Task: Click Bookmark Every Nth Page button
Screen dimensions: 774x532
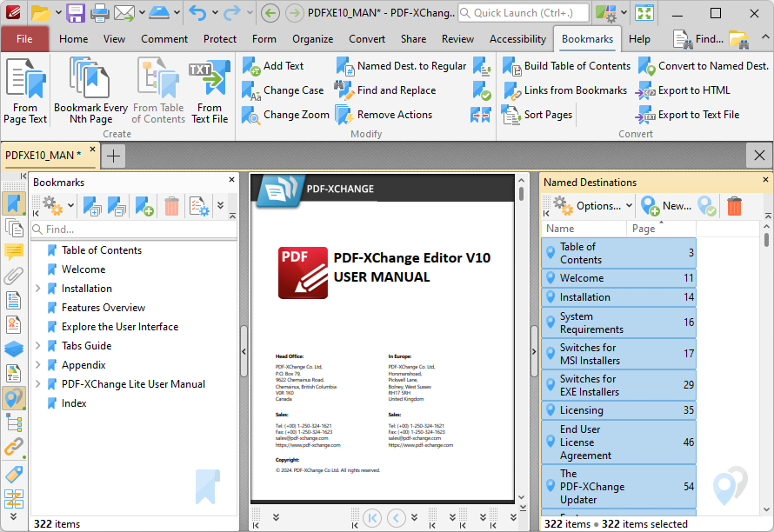Action: click(x=90, y=91)
